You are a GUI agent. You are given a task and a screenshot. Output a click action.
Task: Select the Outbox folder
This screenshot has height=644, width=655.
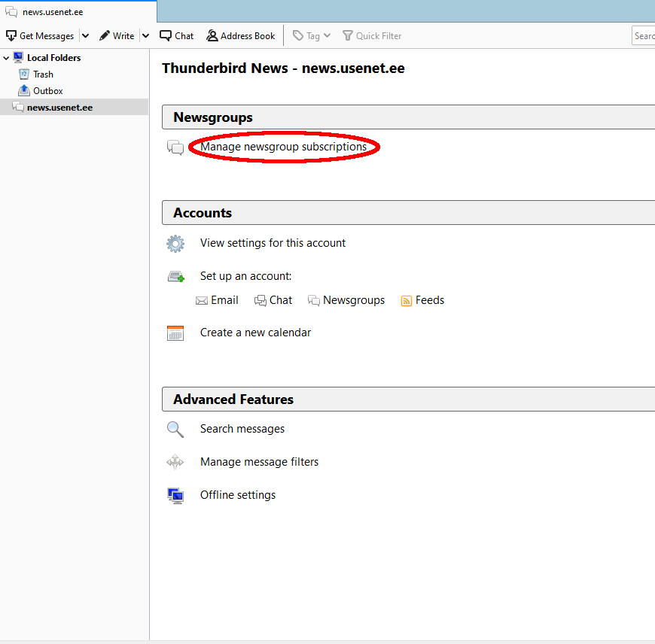click(47, 90)
